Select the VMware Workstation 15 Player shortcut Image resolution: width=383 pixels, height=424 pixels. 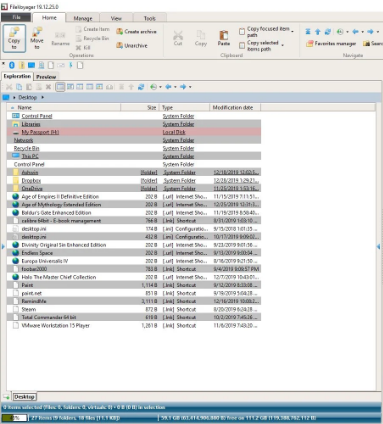click(x=134, y=325)
